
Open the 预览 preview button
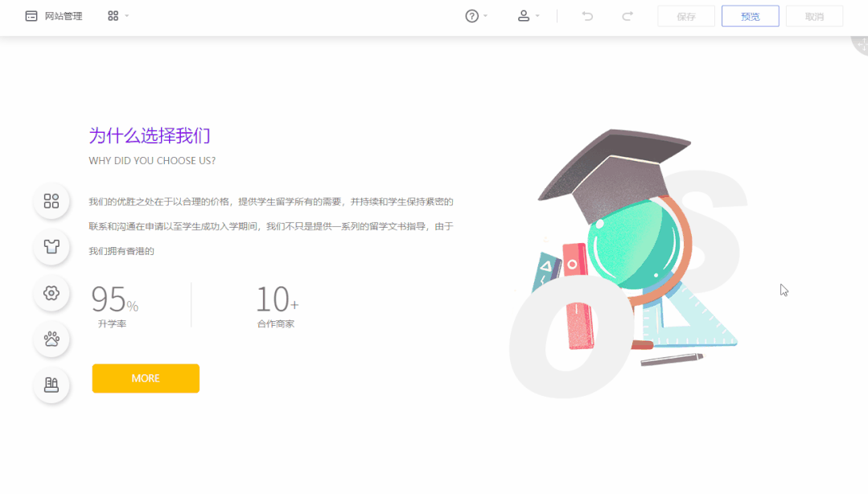point(750,15)
